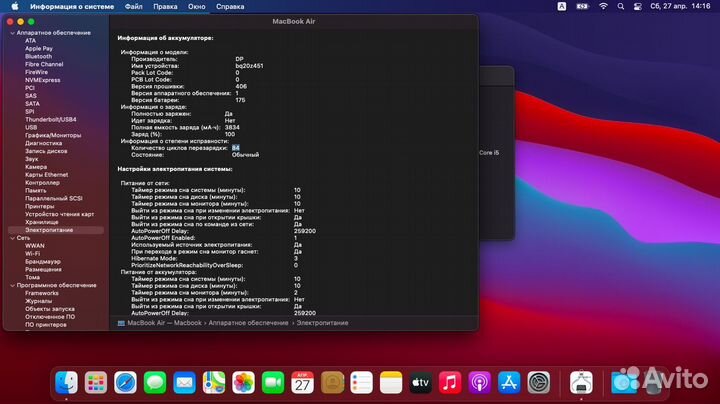Open System Preferences from the Dock
Image resolution: width=720 pixels, height=404 pixels.
(x=538, y=382)
